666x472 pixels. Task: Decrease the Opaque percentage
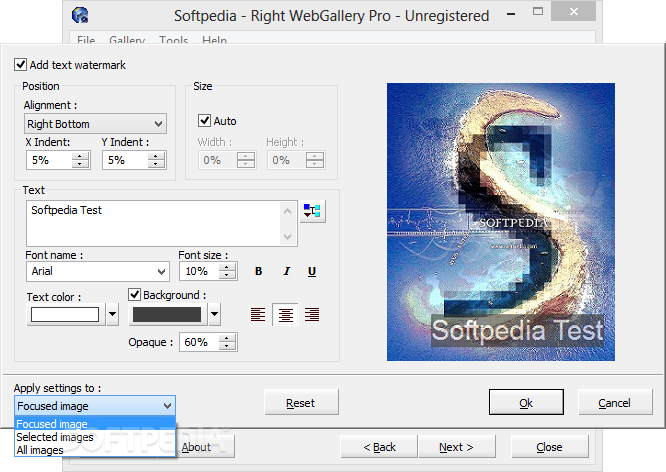[x=227, y=346]
